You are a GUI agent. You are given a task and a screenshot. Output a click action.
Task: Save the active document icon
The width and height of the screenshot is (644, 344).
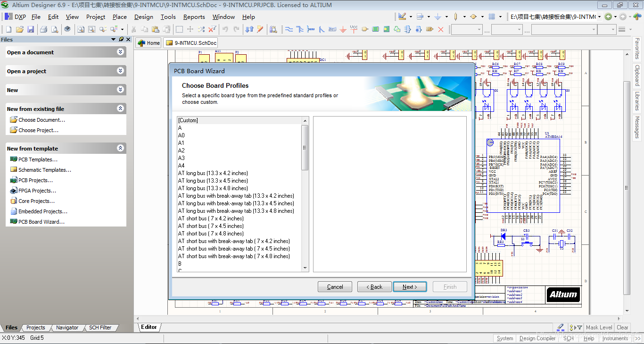31,29
